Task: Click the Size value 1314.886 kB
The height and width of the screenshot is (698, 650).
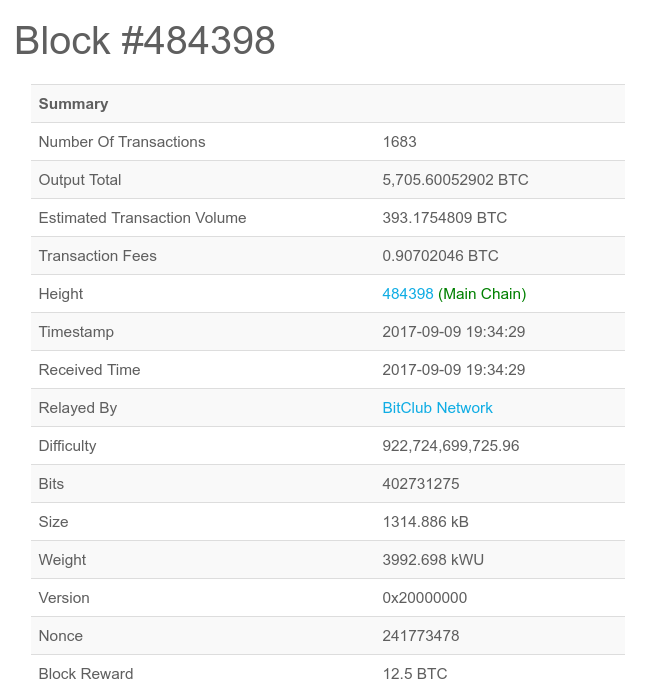Action: point(425,522)
